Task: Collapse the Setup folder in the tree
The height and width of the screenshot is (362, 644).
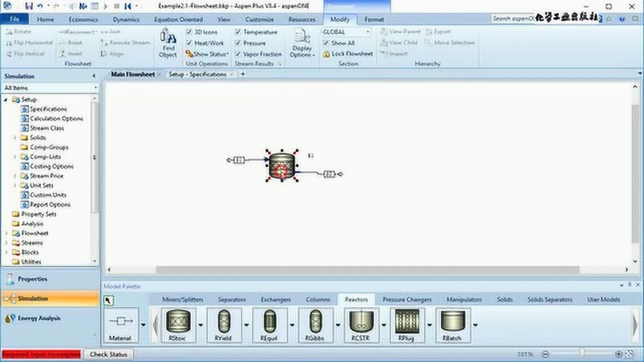Action: [7, 100]
